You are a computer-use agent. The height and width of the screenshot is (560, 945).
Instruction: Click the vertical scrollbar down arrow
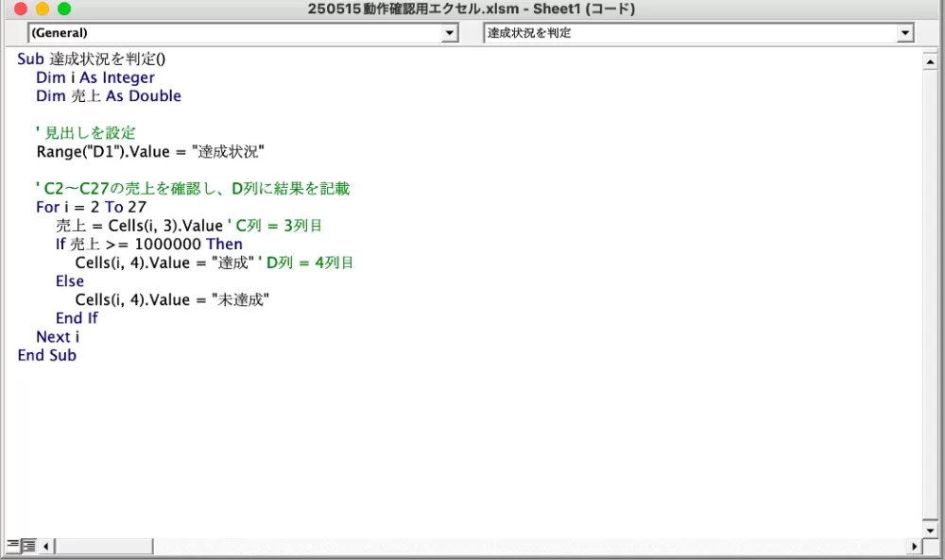tap(930, 530)
